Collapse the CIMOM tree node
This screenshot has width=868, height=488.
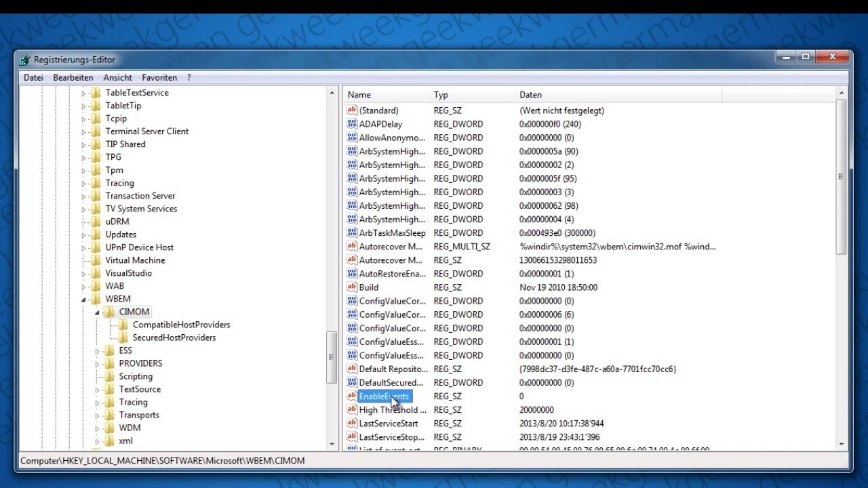click(98, 312)
